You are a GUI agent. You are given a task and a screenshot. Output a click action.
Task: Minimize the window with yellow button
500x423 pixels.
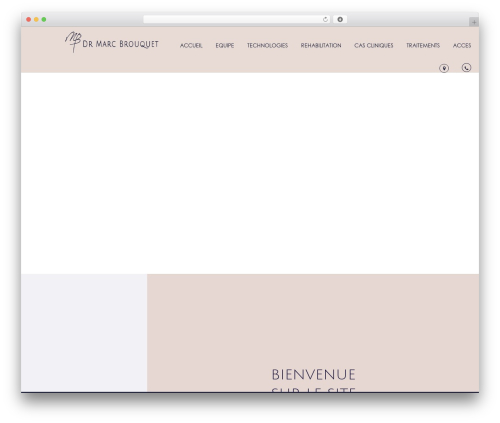point(36,20)
